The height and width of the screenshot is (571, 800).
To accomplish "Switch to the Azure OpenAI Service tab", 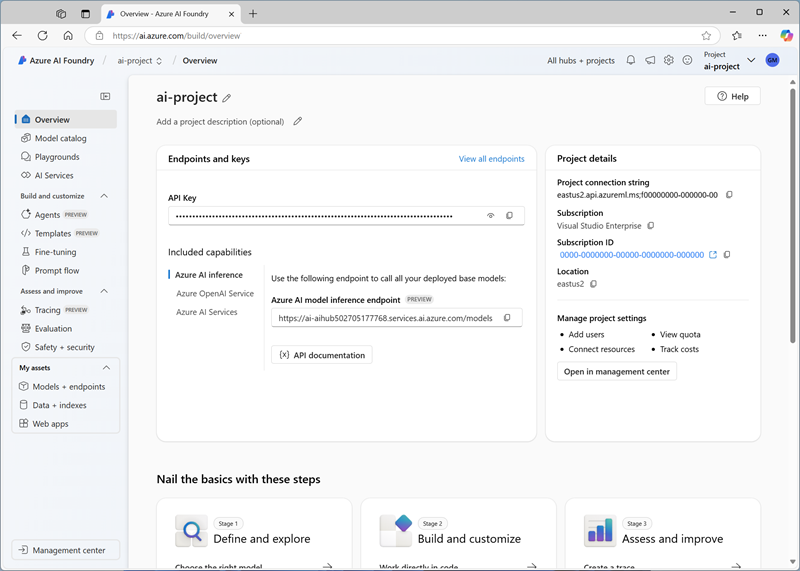I will (215, 294).
